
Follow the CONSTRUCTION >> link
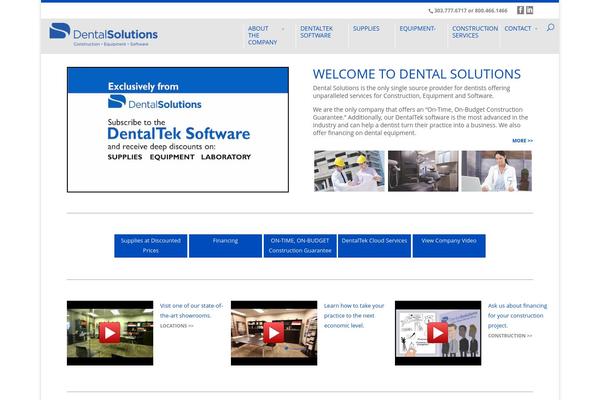(x=510, y=336)
